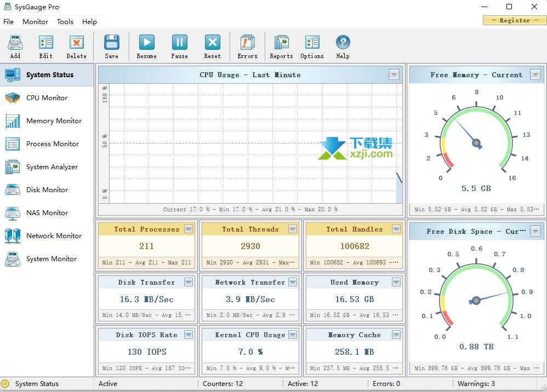
Task: Click Counters: 12 in status bar
Action: point(223,384)
